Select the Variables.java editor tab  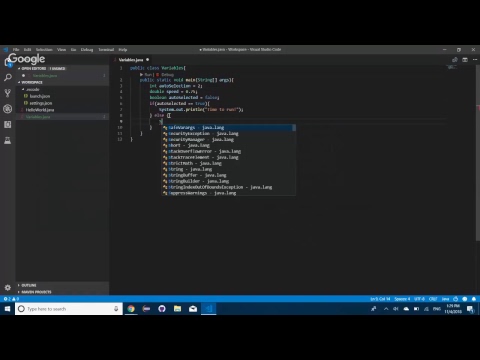pyautogui.click(x=131, y=60)
